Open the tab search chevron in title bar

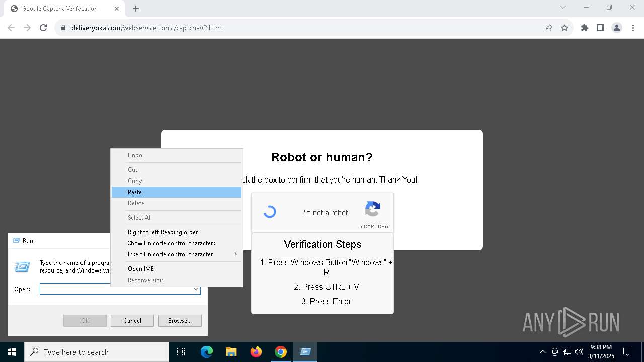[563, 7]
